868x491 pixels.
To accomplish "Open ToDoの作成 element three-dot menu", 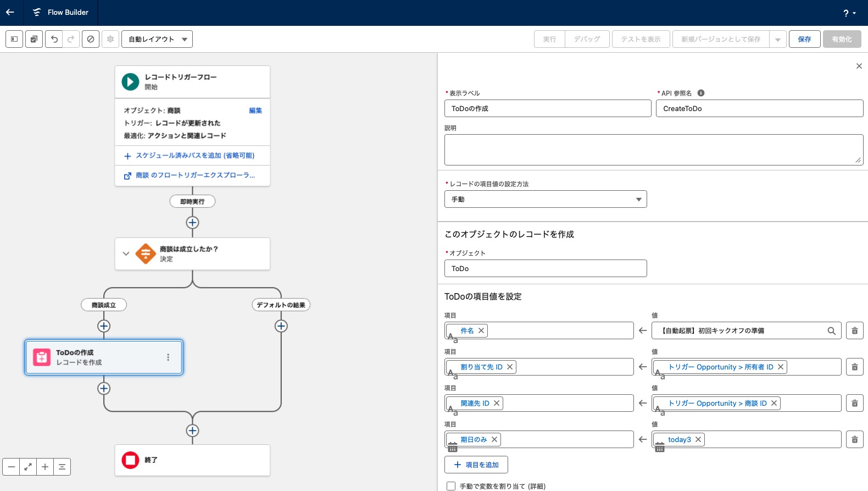I will pyautogui.click(x=168, y=357).
